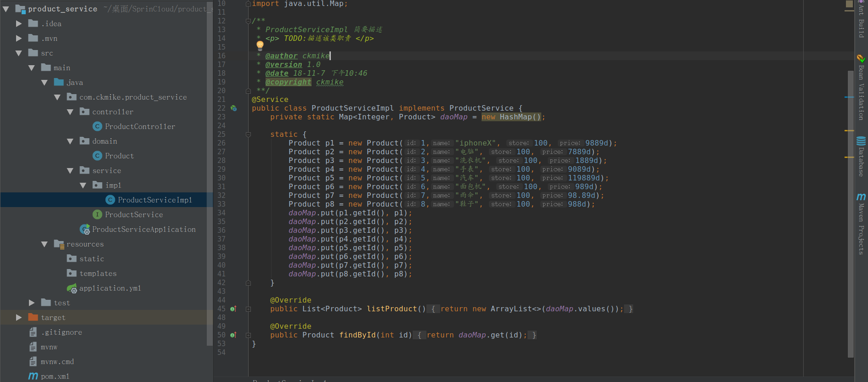Click the templates folder icon
Screen dimensions: 868x382
click(72, 273)
